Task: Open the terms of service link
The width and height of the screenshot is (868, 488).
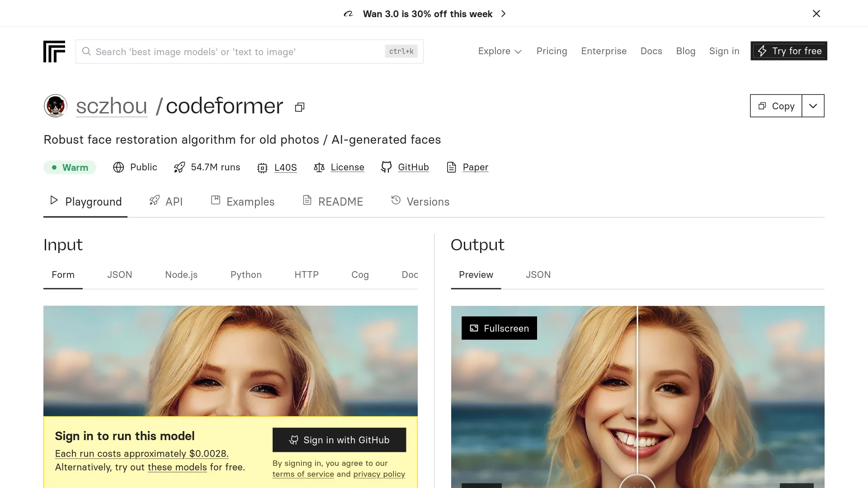Action: [x=303, y=474]
